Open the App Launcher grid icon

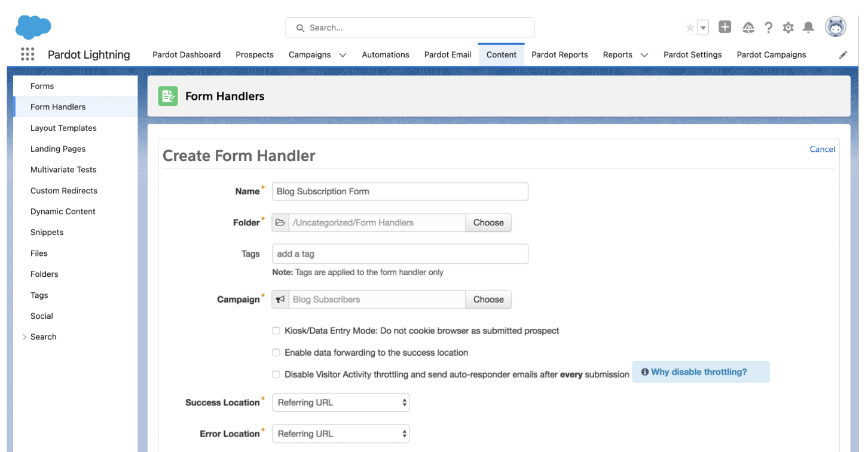[x=27, y=54]
